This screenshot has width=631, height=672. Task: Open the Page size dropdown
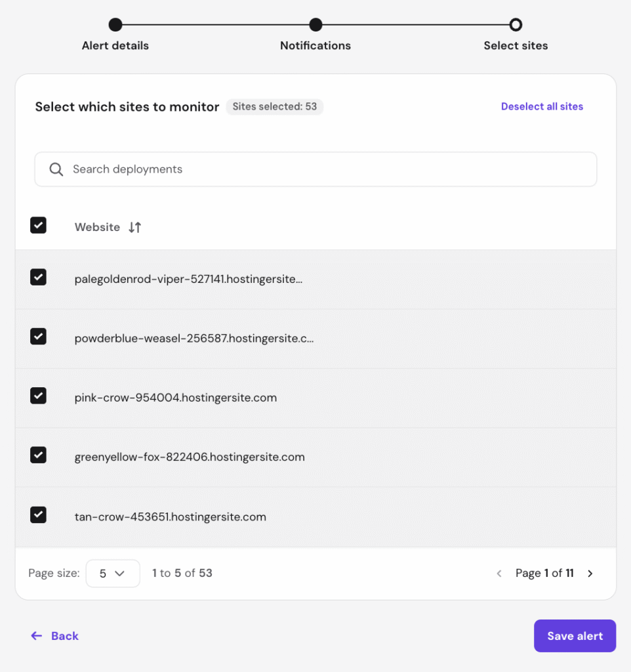tap(113, 573)
